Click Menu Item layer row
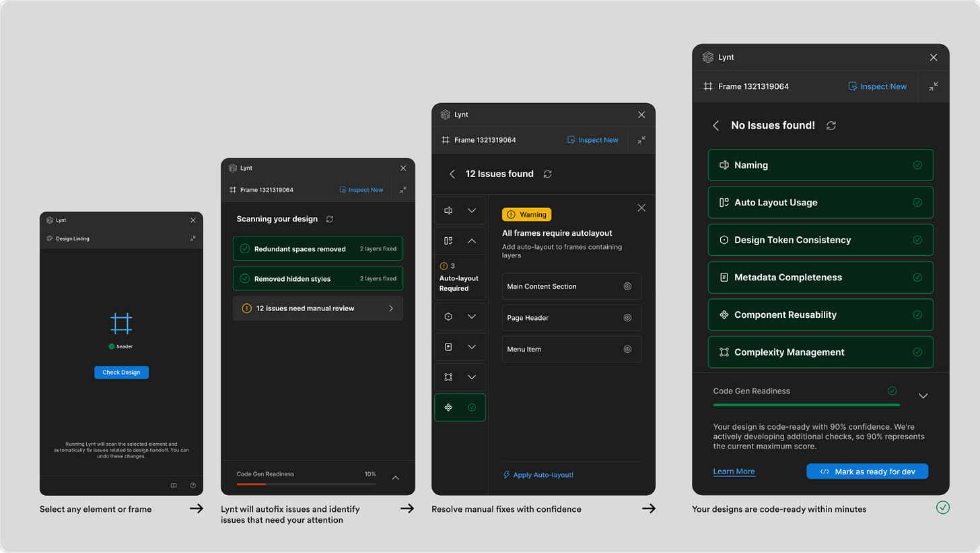The width and height of the screenshot is (980, 553). pos(571,349)
